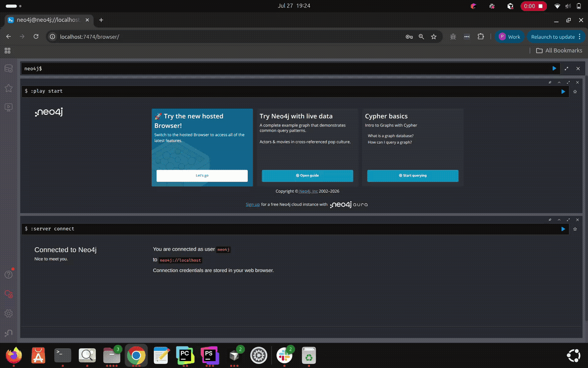Follow the Sign up link
Screen dimensions: 588x368
click(252, 204)
